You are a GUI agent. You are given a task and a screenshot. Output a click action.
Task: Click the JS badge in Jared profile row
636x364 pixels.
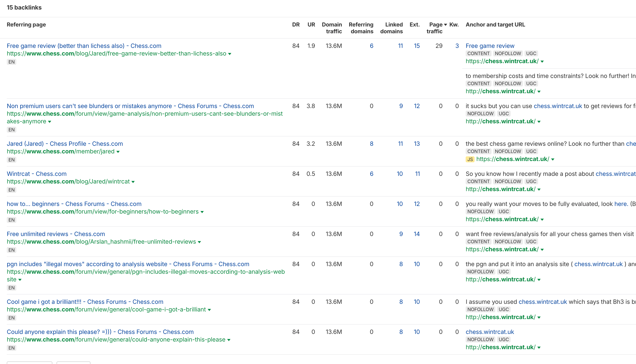point(470,159)
